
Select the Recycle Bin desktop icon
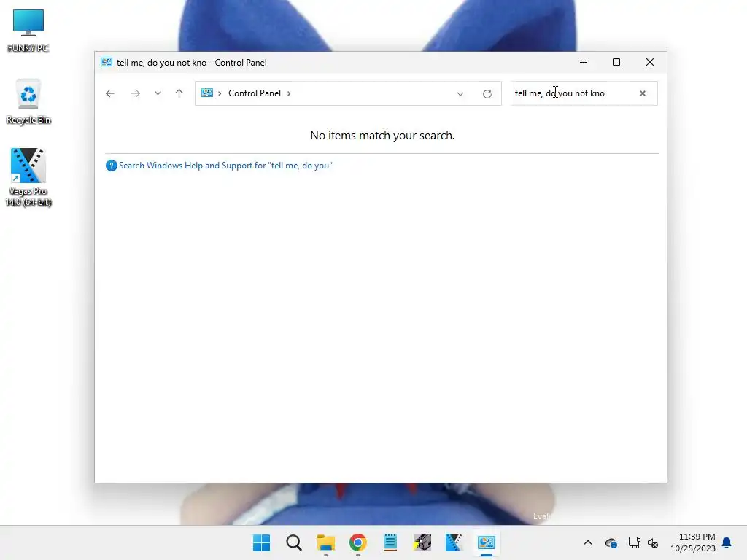click(28, 102)
